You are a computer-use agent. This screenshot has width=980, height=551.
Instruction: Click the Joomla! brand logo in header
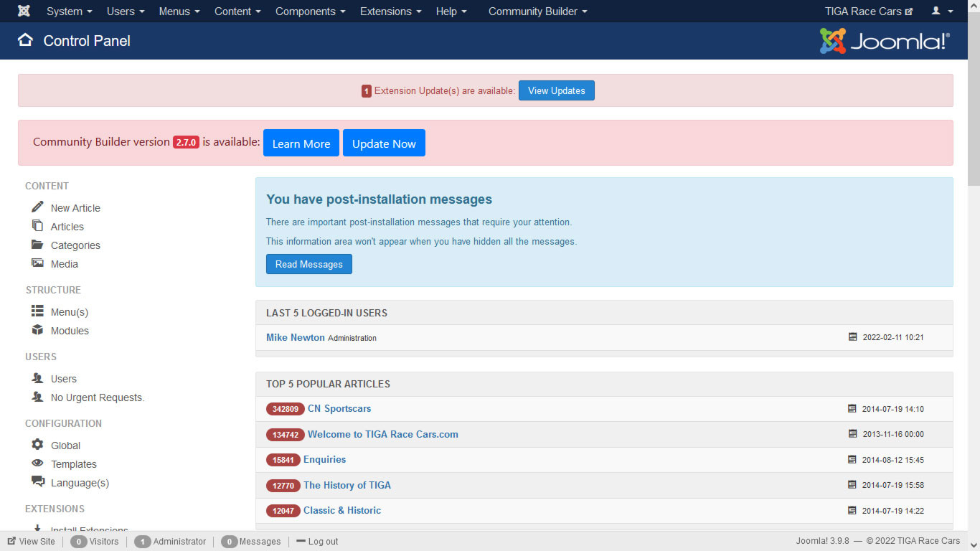tap(885, 41)
